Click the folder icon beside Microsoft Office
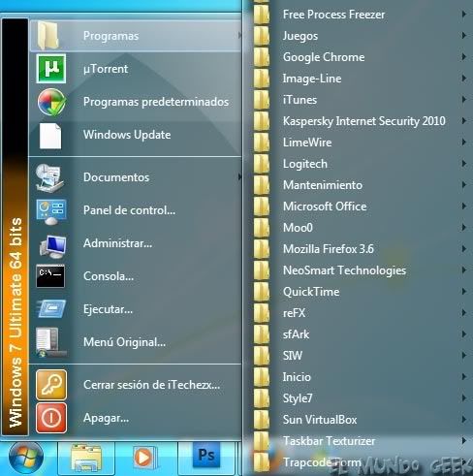Viewport: 473px width, 476px height. tap(262, 206)
